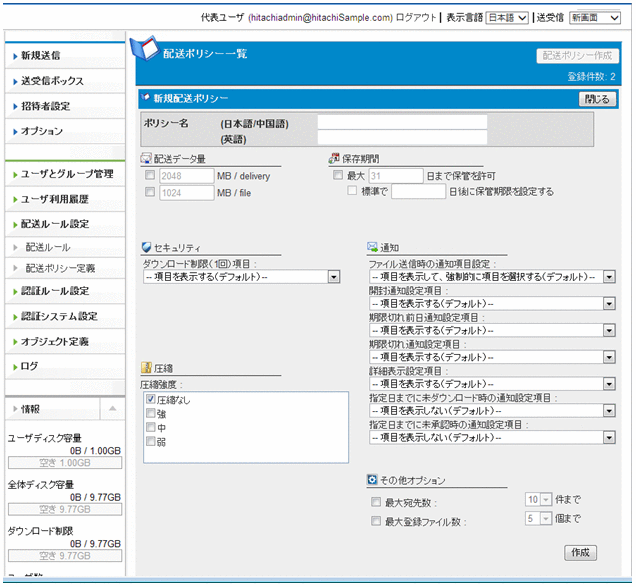Screen dimensions: 636x587
Task: Click the 1024 MB / file input field
Action: 186,193
